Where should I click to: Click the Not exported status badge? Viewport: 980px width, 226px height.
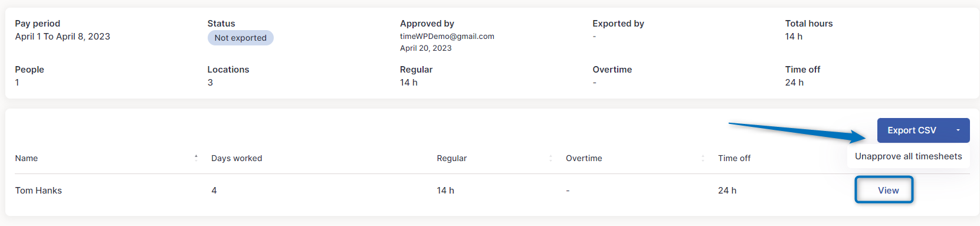240,38
